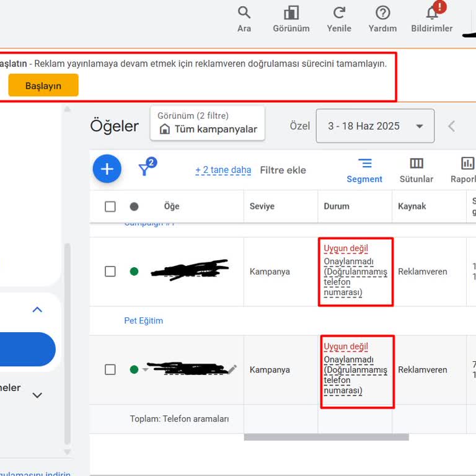Screen dimensions: 476x476
Task: Tick the checkbox of the first Kampanya row
Action: [110, 271]
